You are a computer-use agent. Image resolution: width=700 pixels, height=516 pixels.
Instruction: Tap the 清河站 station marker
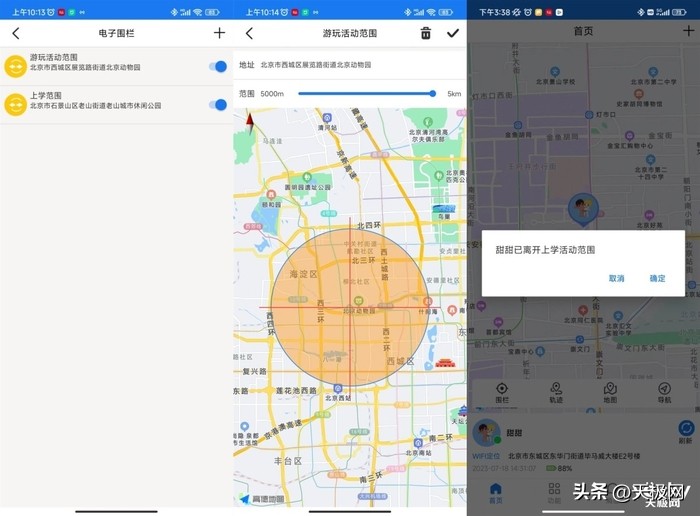click(x=327, y=118)
